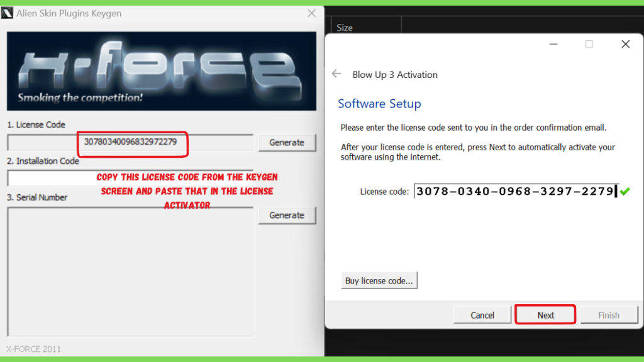Close the Alien Skin Plugins Keygen window
This screenshot has width=644, height=362.
[312, 13]
